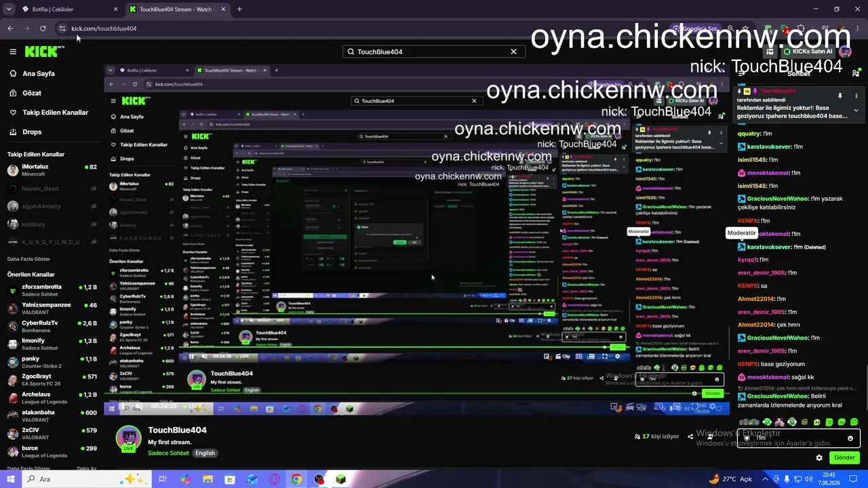Unpin the pinned chat message
Screen dimensions: 868x488
(x=840, y=96)
